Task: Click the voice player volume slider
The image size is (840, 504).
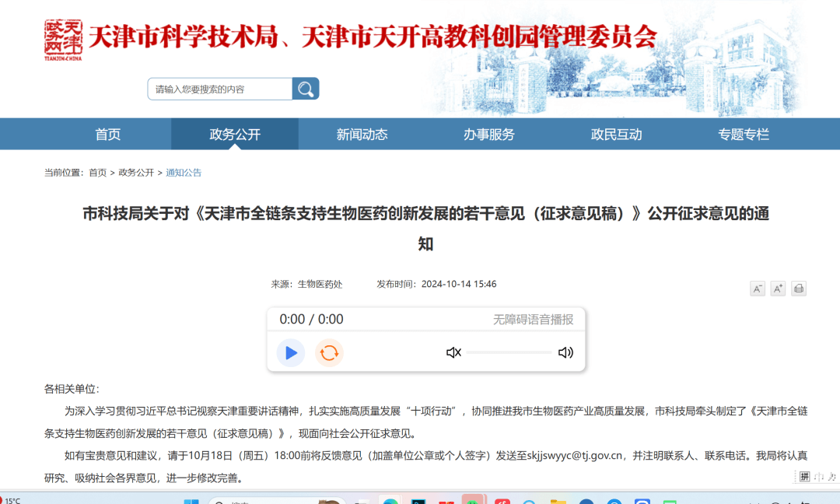Action: [x=509, y=352]
